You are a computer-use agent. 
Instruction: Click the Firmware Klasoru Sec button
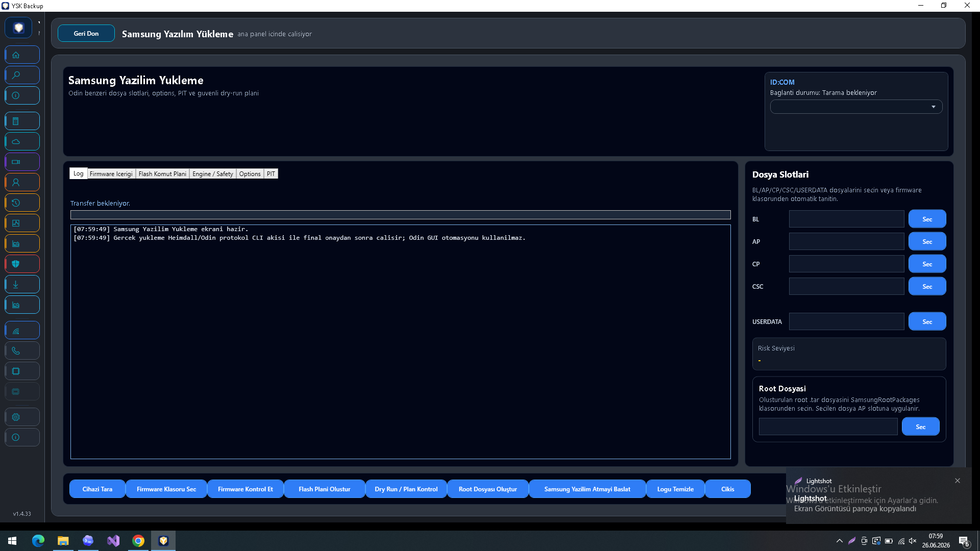point(166,489)
